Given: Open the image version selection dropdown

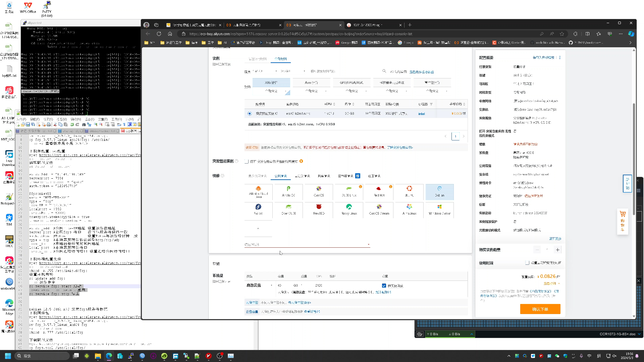Looking at the screenshot, I should tap(307, 244).
